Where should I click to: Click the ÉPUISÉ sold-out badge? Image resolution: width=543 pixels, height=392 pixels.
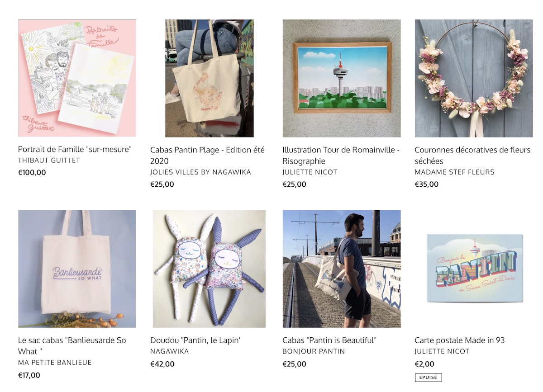pos(429,377)
